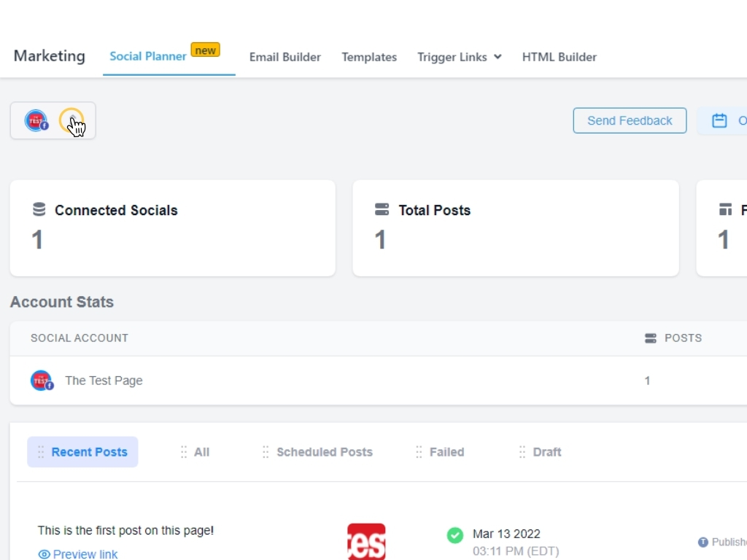This screenshot has width=747, height=560.
Task: Click the eye icon beside Preview link
Action: tap(44, 554)
